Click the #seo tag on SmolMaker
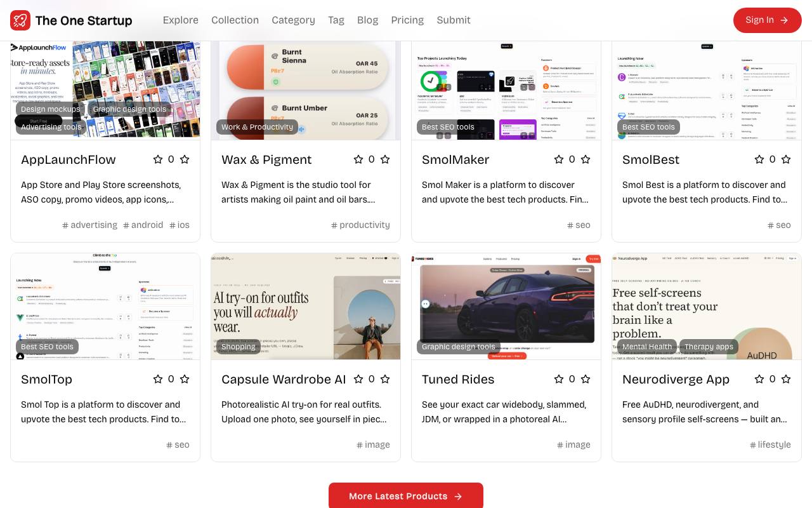The width and height of the screenshot is (812, 508). (x=579, y=225)
